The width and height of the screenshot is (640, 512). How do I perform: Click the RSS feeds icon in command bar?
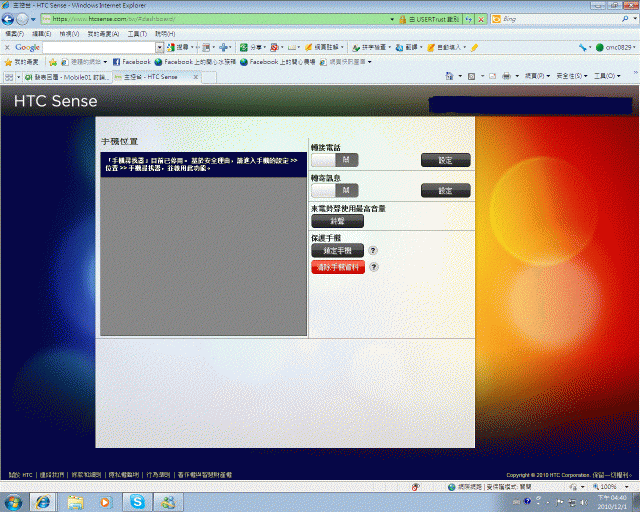tap(471, 76)
